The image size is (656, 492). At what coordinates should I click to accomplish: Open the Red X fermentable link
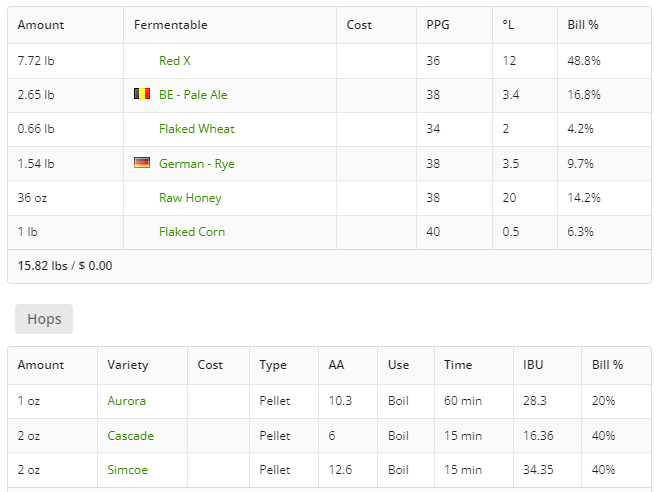pos(175,61)
